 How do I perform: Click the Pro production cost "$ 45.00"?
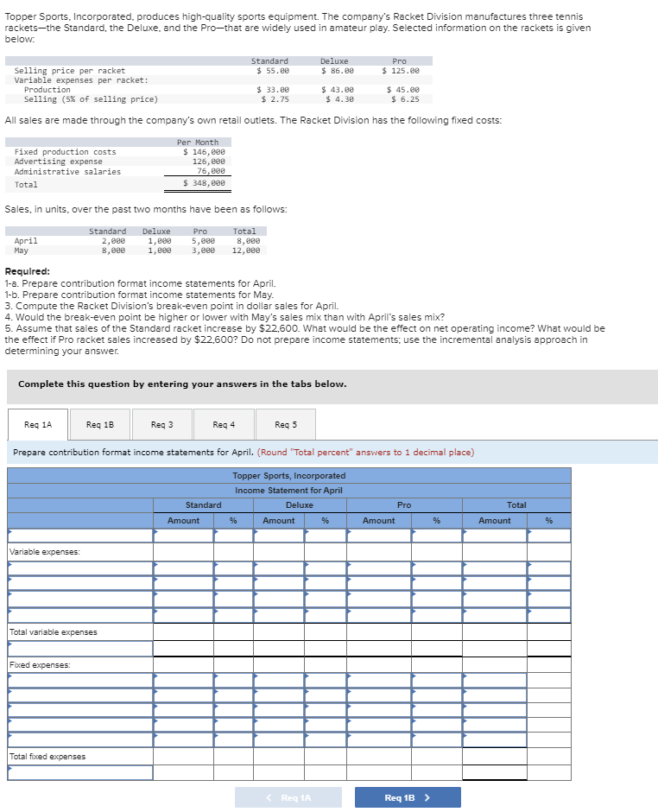(402, 90)
